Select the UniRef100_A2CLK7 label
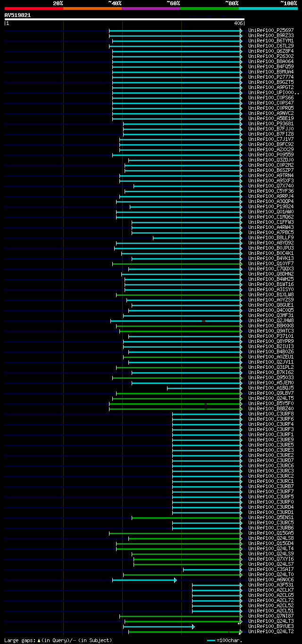Viewport: 302px width, 644px height. pos(271,590)
